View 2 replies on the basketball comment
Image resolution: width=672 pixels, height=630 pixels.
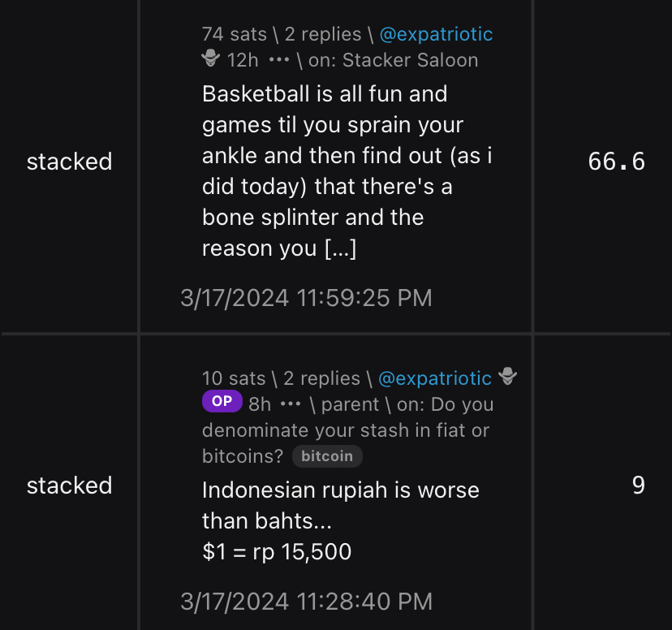tap(322, 34)
